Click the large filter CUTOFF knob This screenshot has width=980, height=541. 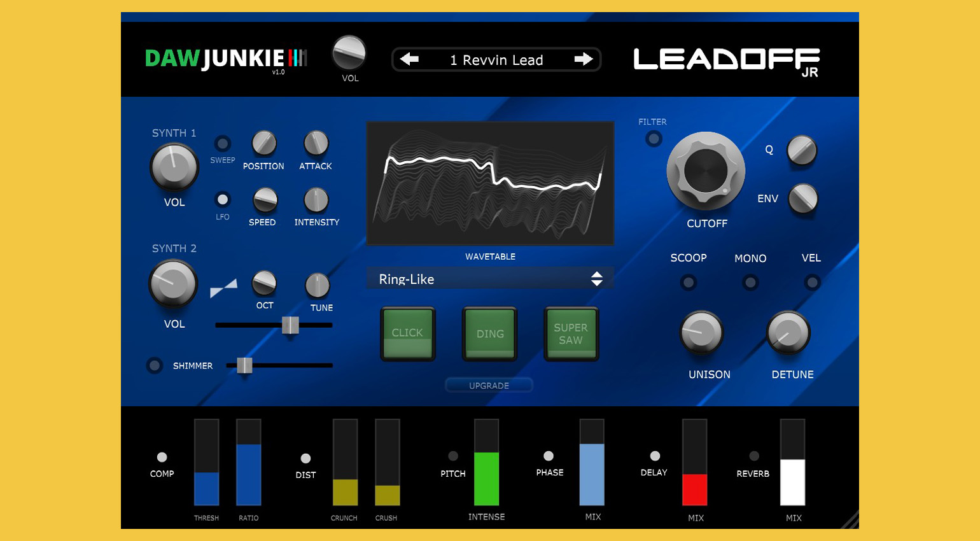706,171
